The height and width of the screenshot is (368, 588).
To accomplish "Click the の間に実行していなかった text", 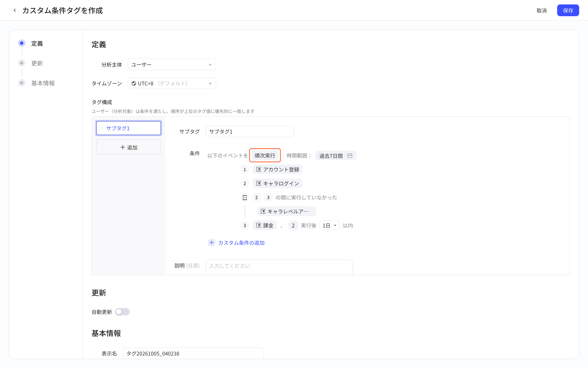I will point(306,197).
